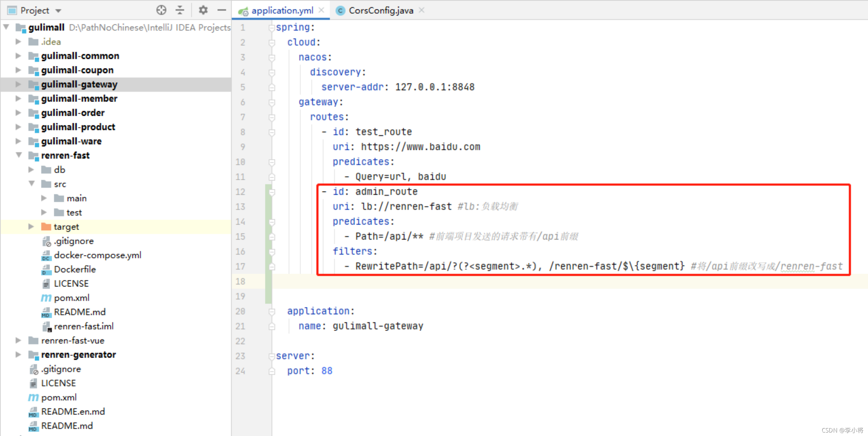
Task: Select the orange target folder icon
Action: point(46,227)
